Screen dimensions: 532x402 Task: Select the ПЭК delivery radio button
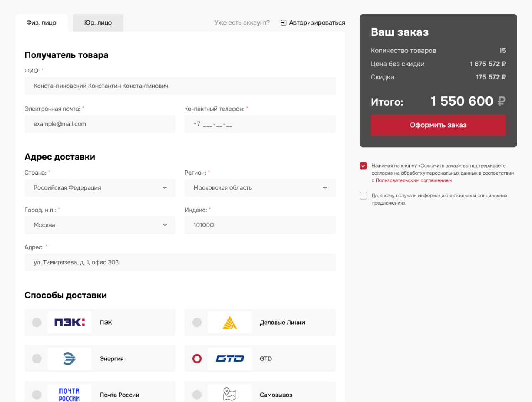click(x=37, y=322)
